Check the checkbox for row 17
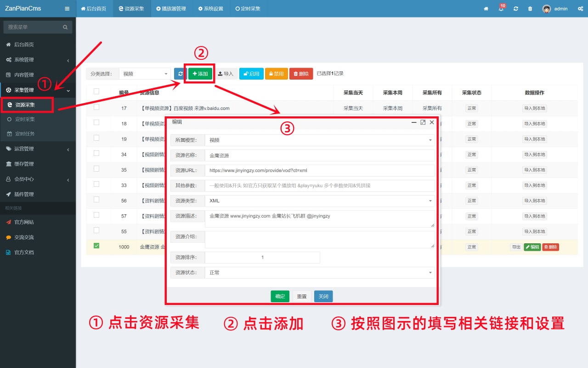 (x=96, y=107)
